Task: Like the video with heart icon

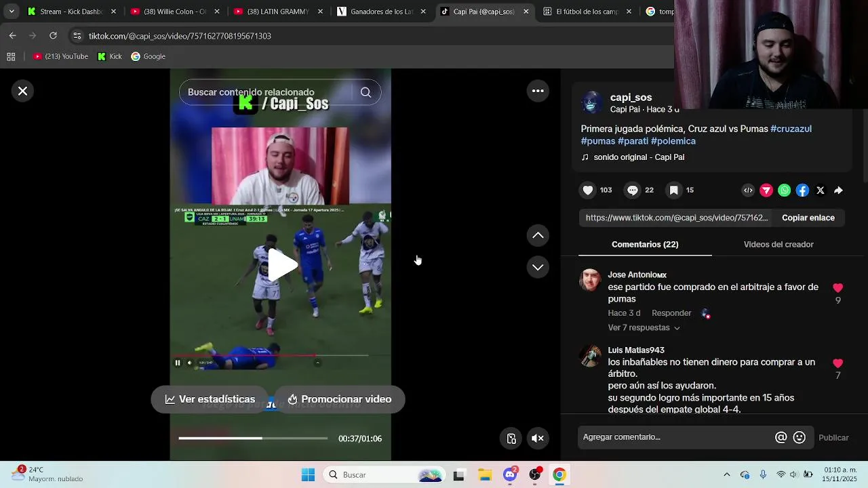Action: (x=588, y=190)
